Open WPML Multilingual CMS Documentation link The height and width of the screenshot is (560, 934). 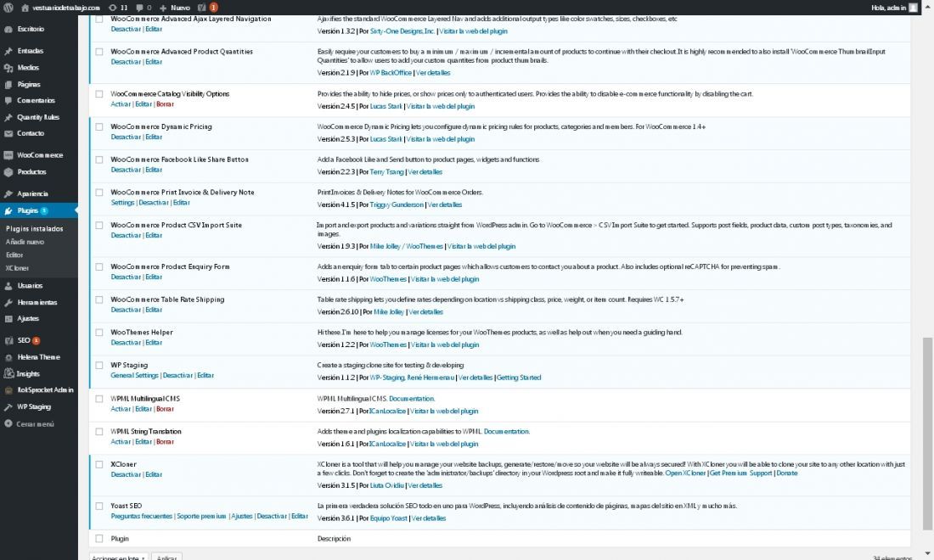pyautogui.click(x=412, y=399)
